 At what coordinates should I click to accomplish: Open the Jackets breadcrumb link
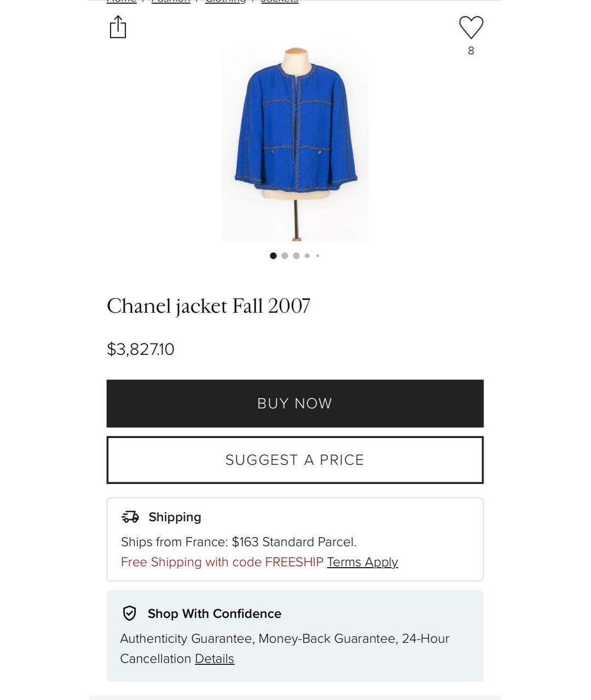click(x=280, y=2)
